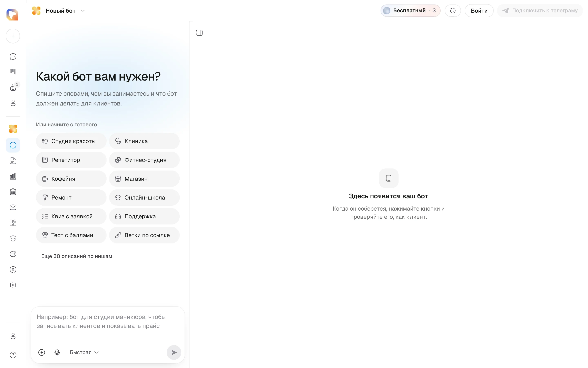Screen dimensions: 588x368
Task: Open the bot icon with badge 1
Action: 13,88
